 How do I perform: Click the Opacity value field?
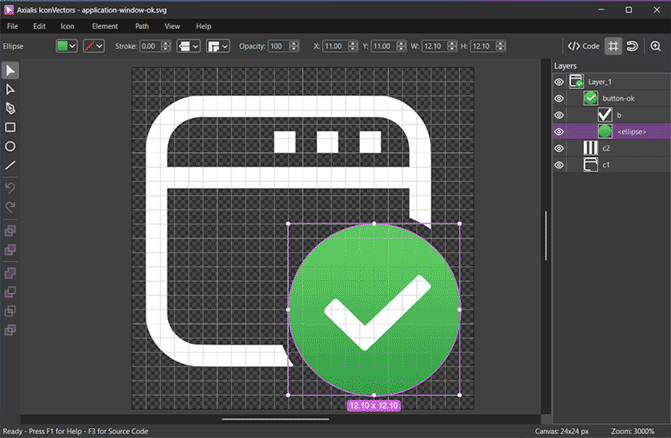(277, 46)
